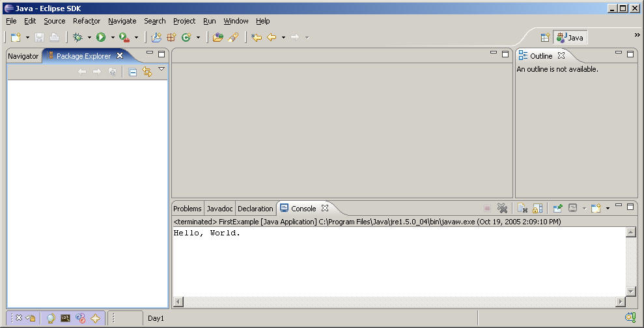Click the New Java Project icon
The height and width of the screenshot is (328, 644).
[156, 37]
